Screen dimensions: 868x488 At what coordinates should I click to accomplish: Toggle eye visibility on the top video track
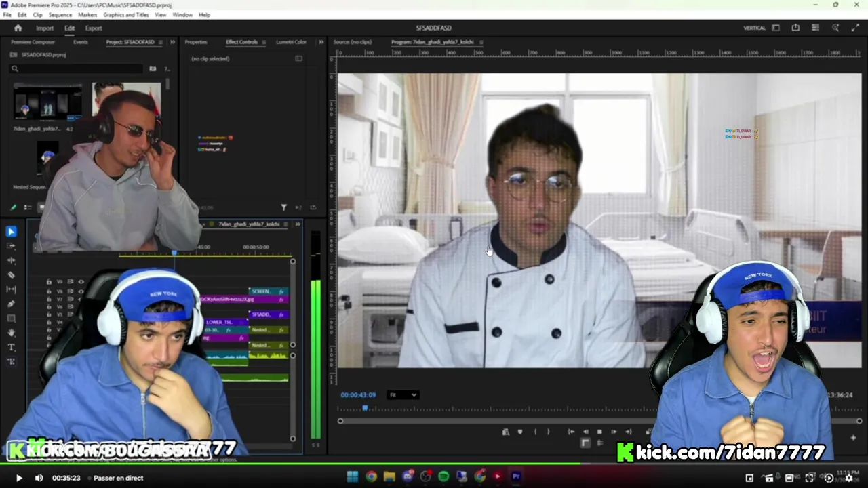click(x=81, y=281)
